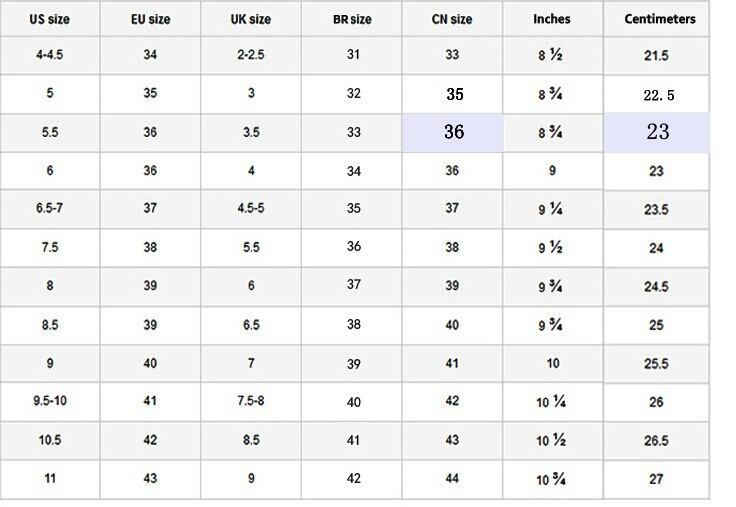Click the 21.5 centimeters cell

[656, 56]
